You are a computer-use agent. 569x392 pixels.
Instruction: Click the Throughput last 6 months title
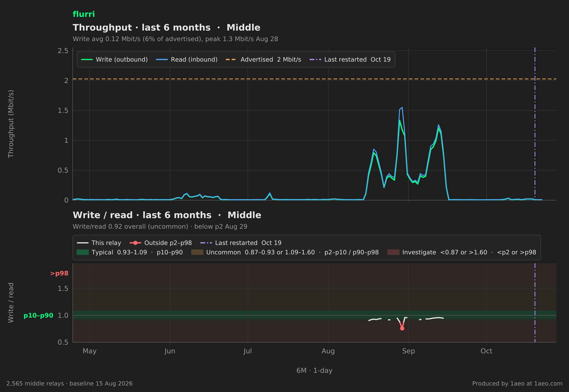tap(166, 28)
